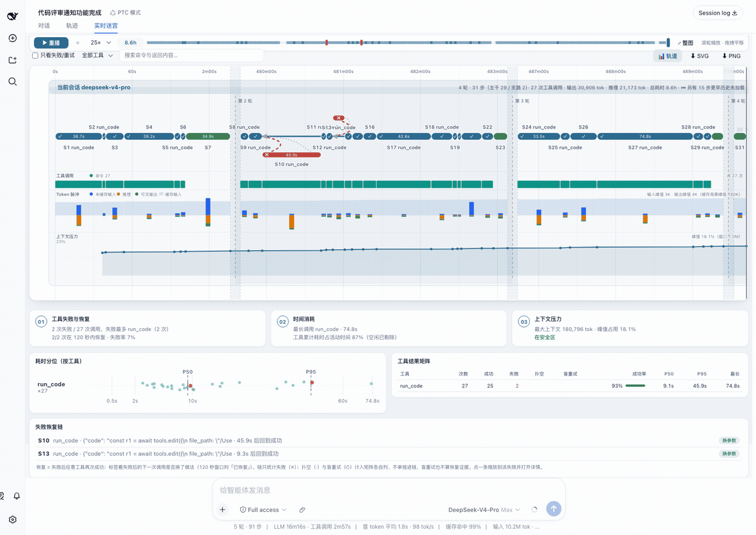Click the 第 2 轮 round marker label
This screenshot has width=756, height=535.
coord(246,101)
